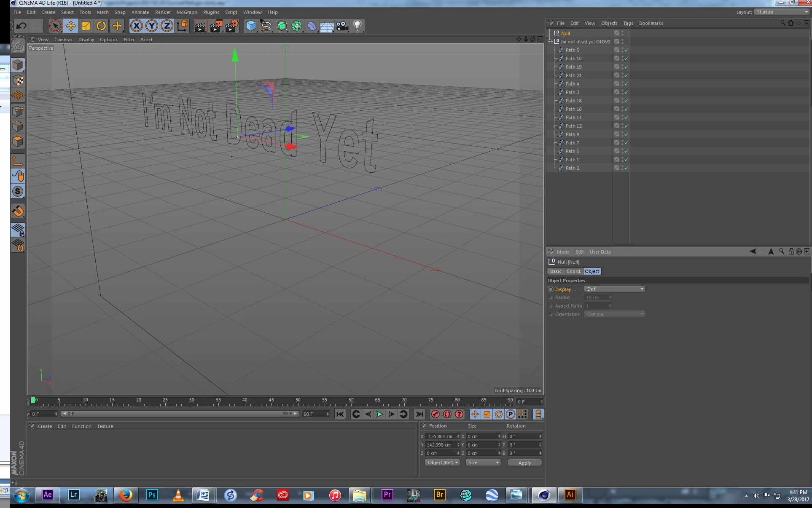
Task: Toggle the Y-axis lock icon
Action: pos(151,26)
